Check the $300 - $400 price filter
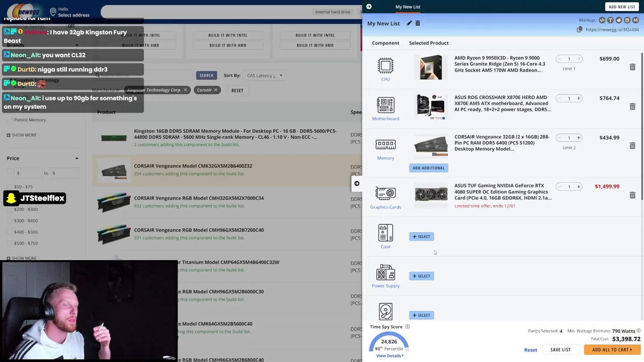The image size is (644, 362). [x=9, y=220]
